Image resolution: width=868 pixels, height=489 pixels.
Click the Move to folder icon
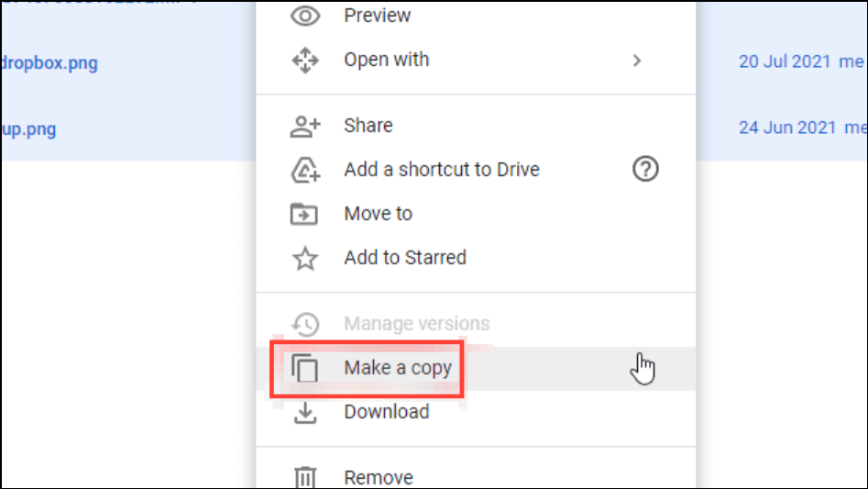pyautogui.click(x=304, y=214)
